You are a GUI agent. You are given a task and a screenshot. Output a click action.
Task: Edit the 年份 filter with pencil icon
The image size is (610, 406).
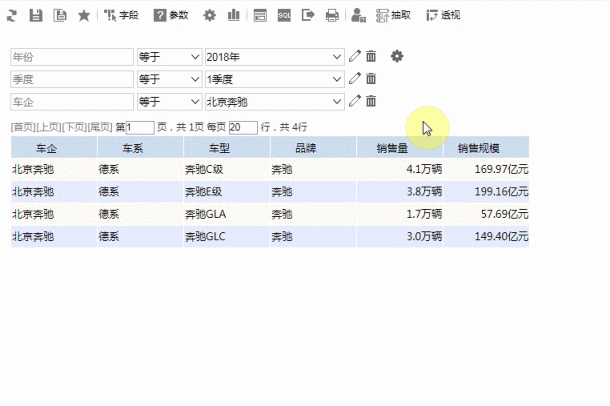pyautogui.click(x=355, y=56)
